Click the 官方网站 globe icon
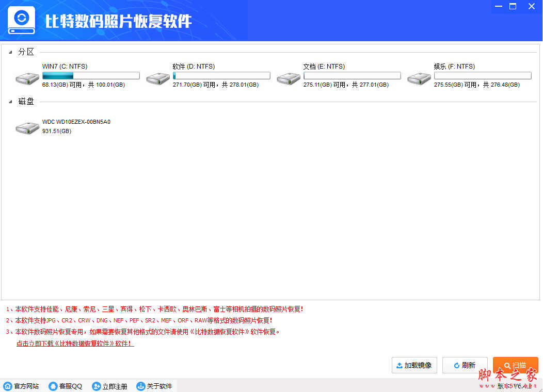Viewport: 543px width, 392px height. click(8, 386)
